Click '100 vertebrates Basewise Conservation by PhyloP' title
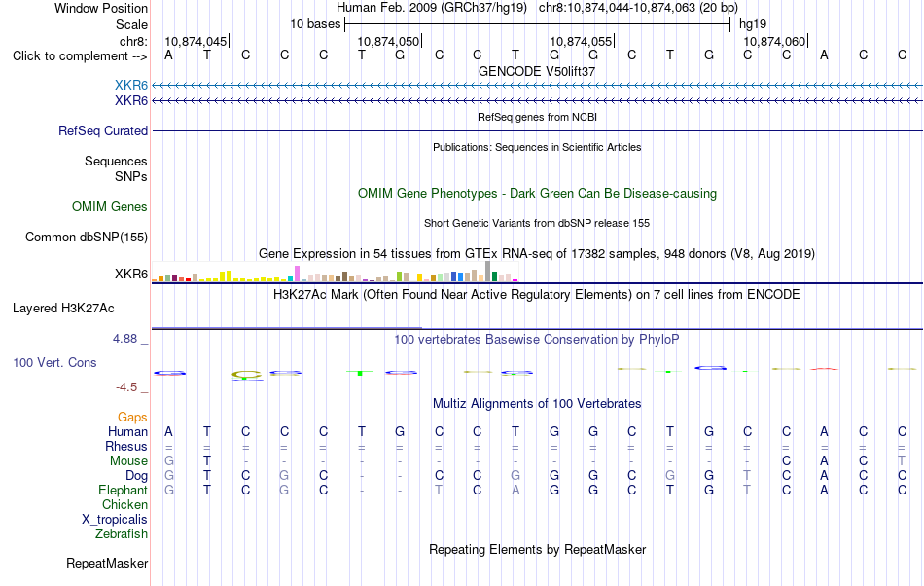This screenshot has width=924, height=586. click(x=537, y=339)
